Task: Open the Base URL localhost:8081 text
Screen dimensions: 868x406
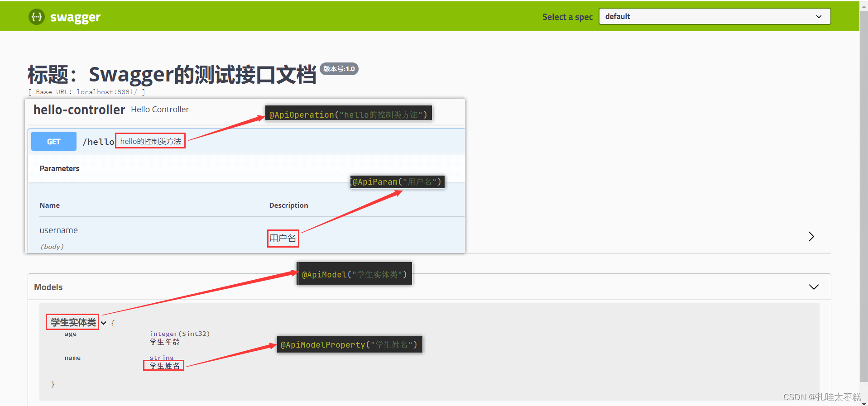Action: click(x=86, y=92)
